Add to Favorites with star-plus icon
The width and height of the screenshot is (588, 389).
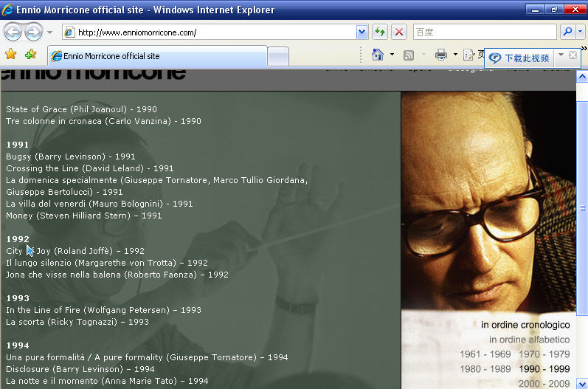click(31, 55)
